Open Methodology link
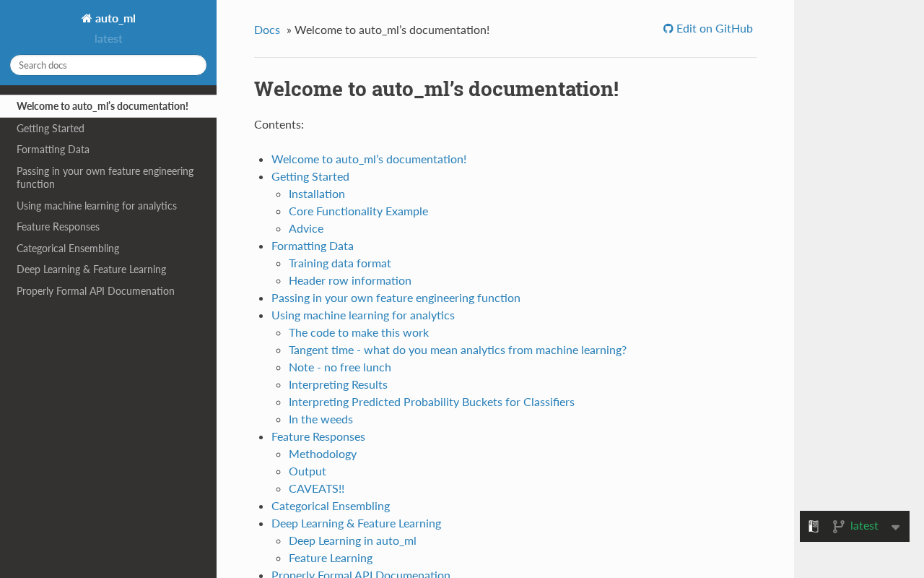 tap(323, 454)
